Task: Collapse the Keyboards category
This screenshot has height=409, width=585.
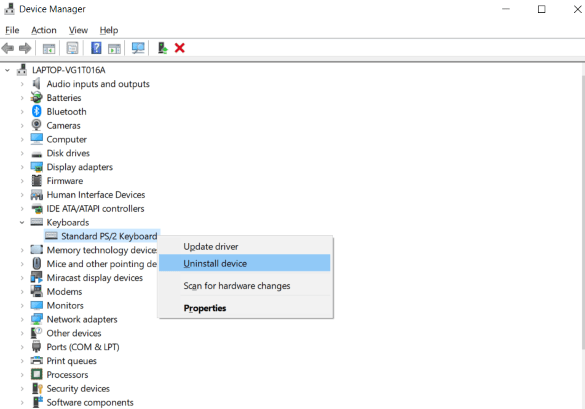Action: point(22,222)
